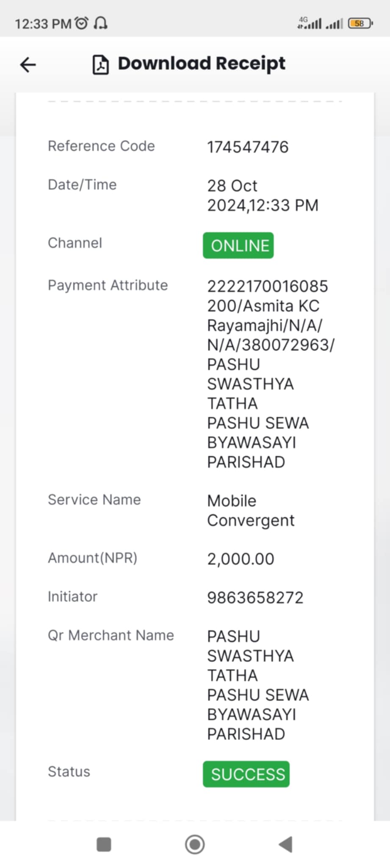Select initiator number 9863658272
Image resolution: width=390 pixels, height=868 pixels.
tap(255, 598)
